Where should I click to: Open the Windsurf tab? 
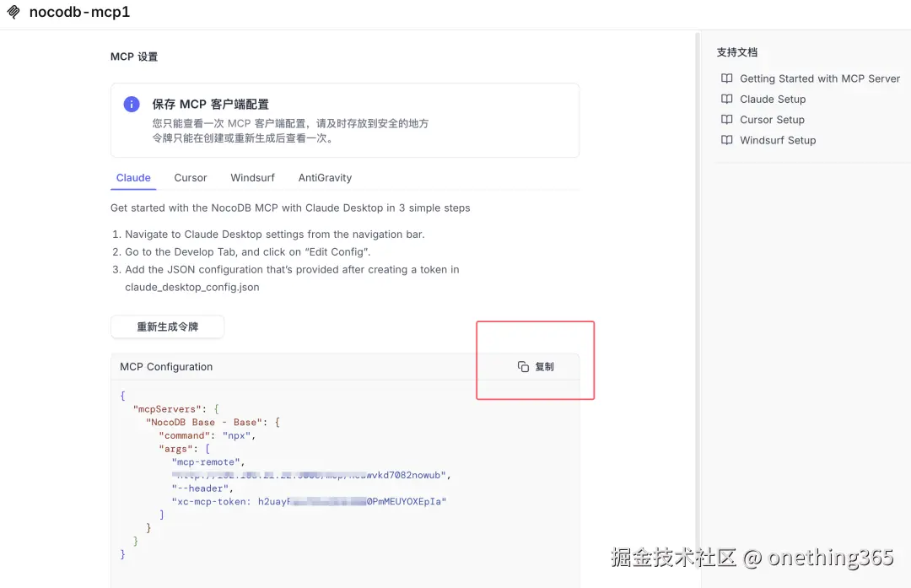click(252, 178)
